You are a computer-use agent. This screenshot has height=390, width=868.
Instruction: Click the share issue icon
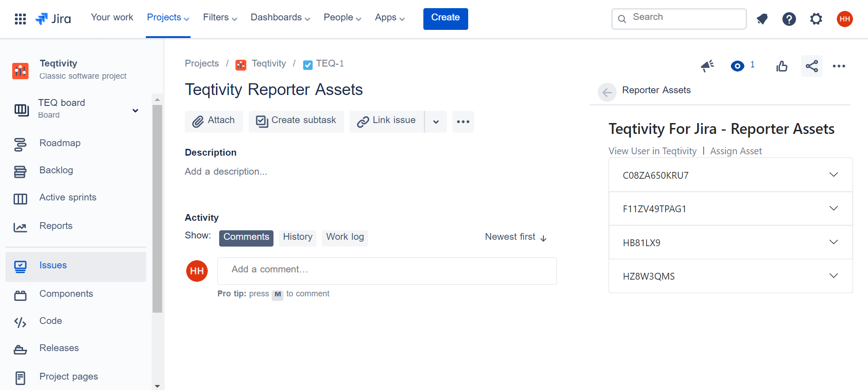812,66
